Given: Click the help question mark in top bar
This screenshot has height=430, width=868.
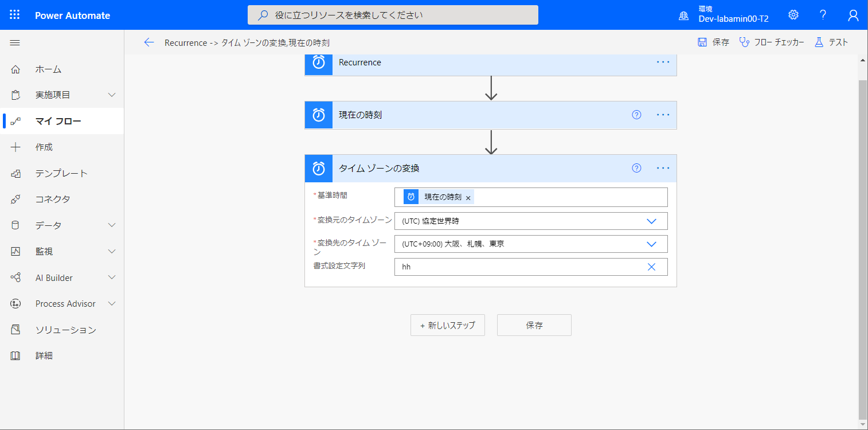Looking at the screenshot, I should point(823,15).
